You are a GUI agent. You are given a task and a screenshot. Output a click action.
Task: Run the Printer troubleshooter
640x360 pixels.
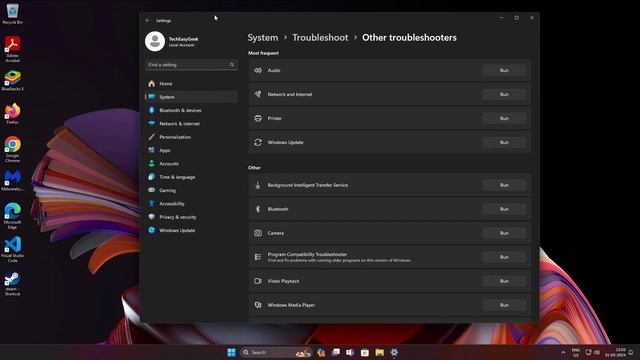504,118
